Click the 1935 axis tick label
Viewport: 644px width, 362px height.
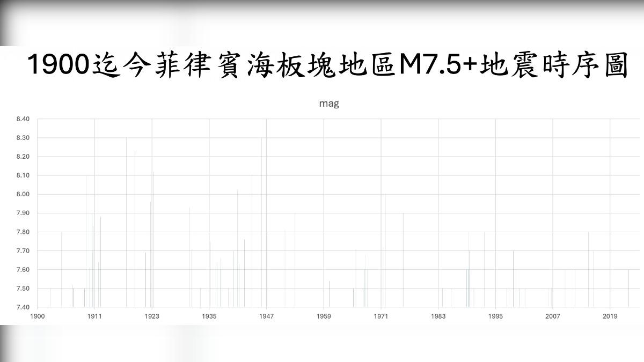coord(209,316)
